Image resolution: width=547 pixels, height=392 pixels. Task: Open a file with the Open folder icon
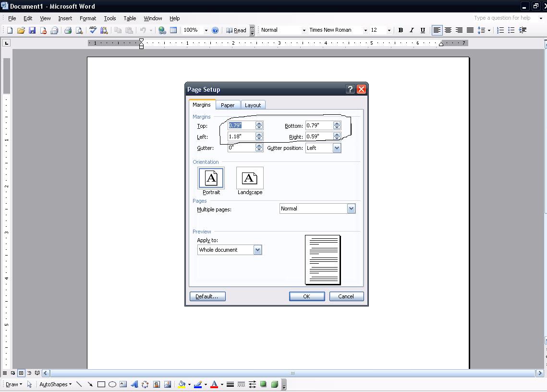click(x=21, y=30)
